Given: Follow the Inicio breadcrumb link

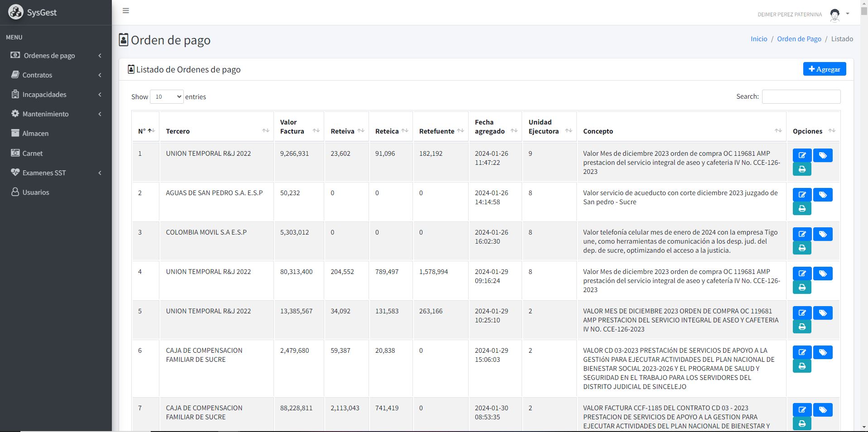Looking at the screenshot, I should 758,39.
